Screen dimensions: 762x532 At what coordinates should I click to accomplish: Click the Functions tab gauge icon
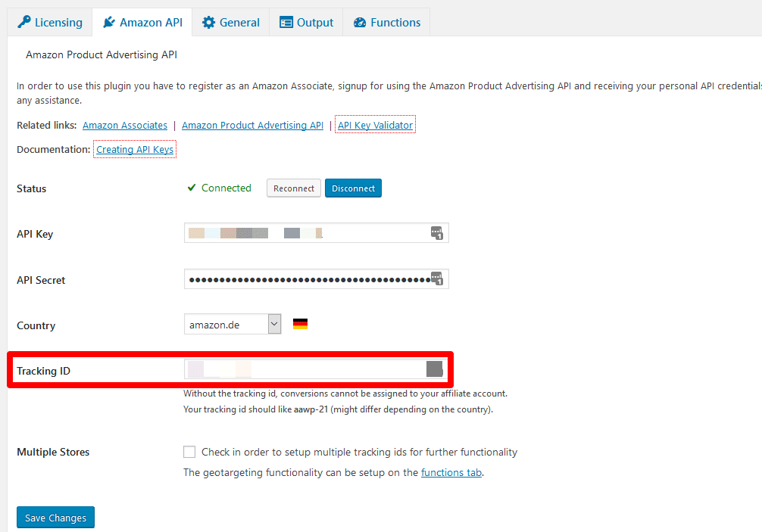(x=360, y=23)
